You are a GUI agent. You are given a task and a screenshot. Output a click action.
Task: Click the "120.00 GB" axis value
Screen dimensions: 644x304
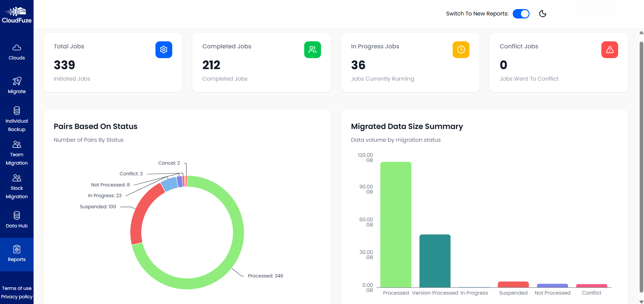pyautogui.click(x=365, y=158)
